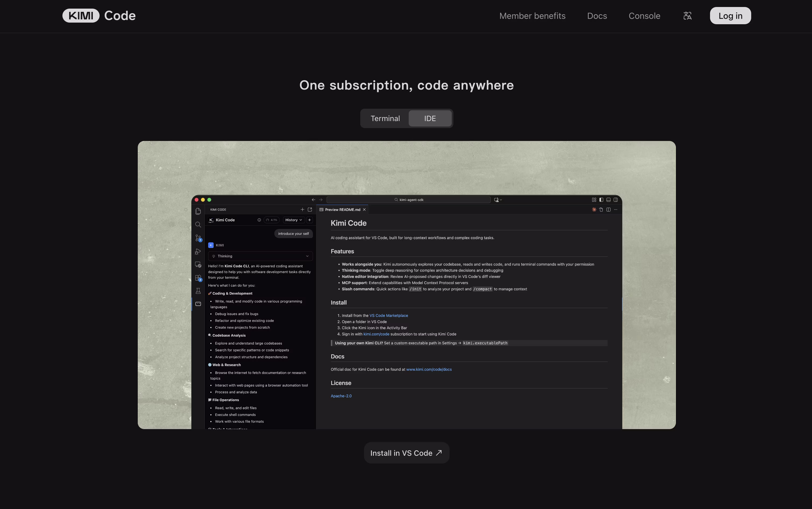Open the Search icon in the IDE activity bar
The width and height of the screenshot is (812, 509).
coord(198,225)
